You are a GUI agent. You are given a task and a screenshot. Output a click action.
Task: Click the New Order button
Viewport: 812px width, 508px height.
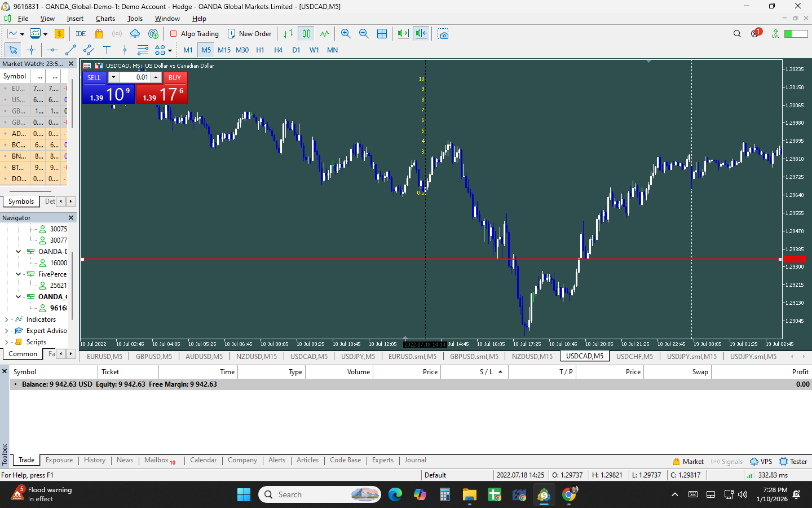(249, 34)
